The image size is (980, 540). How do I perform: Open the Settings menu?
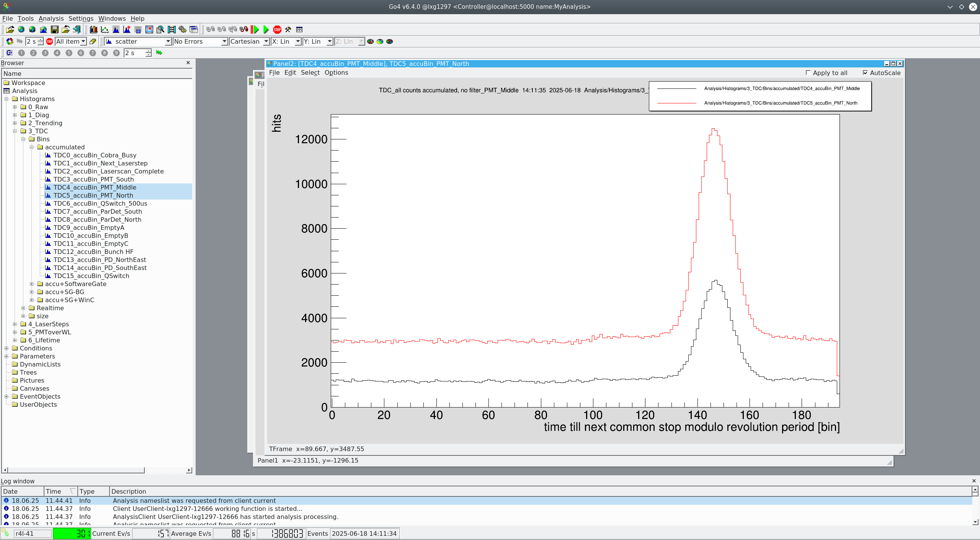coord(81,18)
